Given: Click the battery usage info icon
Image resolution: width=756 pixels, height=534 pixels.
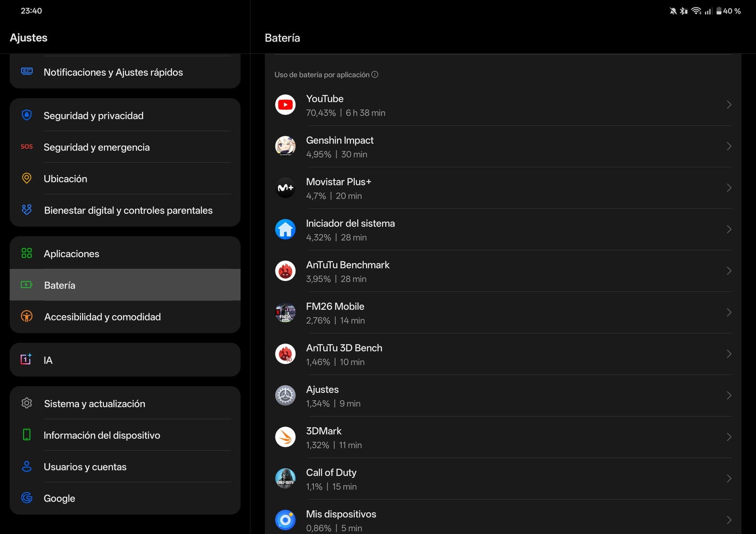Looking at the screenshot, I should [x=375, y=75].
